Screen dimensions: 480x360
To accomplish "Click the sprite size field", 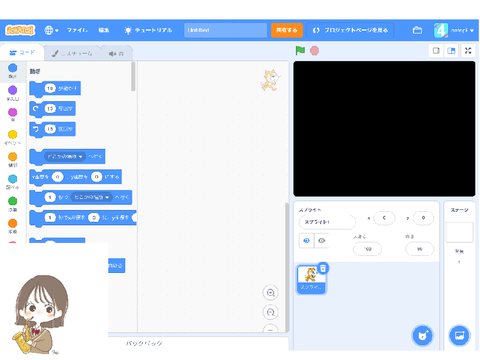I will pos(368,249).
